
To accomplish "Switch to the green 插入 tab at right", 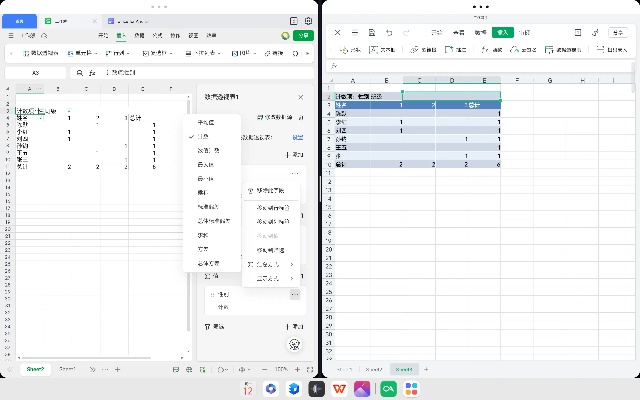I will [x=502, y=33].
